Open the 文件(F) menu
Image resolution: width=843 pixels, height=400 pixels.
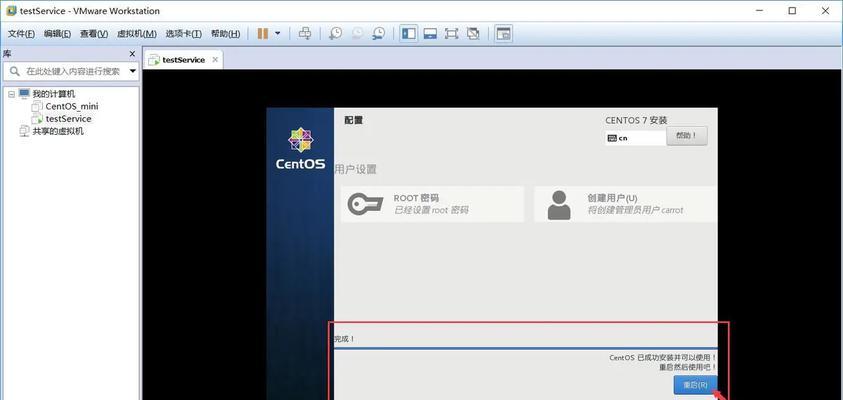tap(22, 34)
